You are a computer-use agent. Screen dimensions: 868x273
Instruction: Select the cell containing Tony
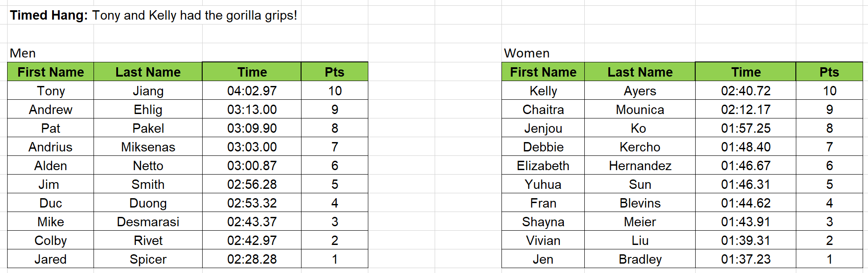coord(51,90)
